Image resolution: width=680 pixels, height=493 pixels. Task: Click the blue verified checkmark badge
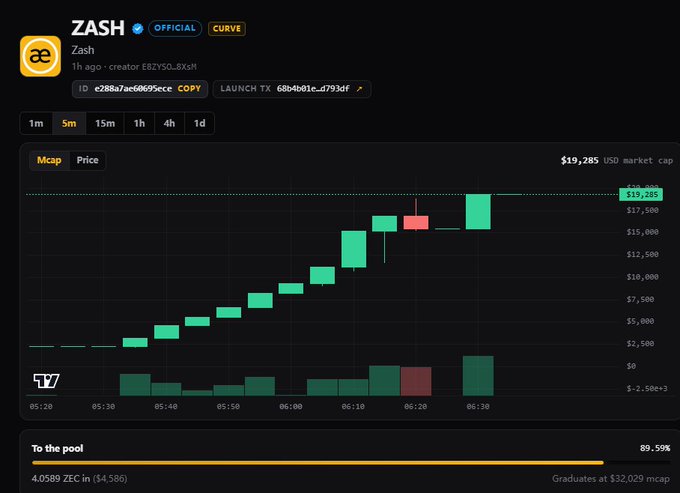[137, 29]
